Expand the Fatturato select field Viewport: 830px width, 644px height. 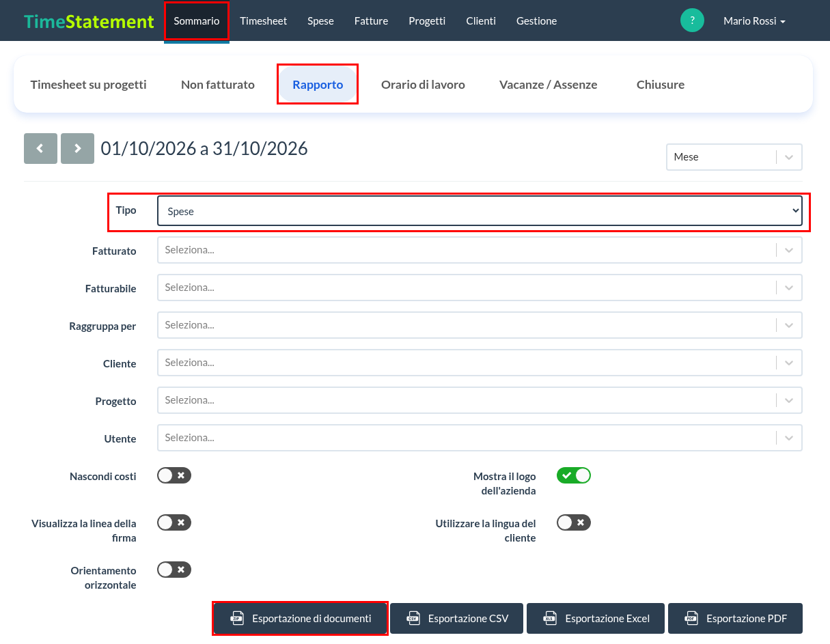point(480,250)
